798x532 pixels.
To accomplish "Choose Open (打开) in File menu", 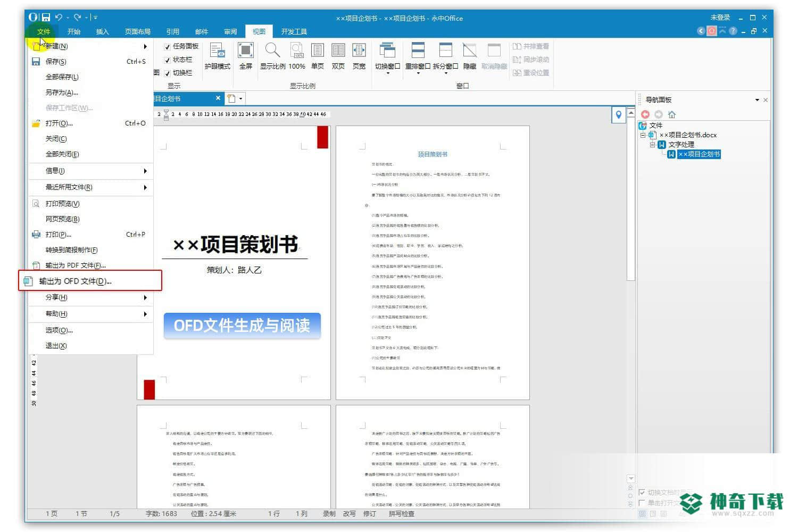I will tap(90, 123).
